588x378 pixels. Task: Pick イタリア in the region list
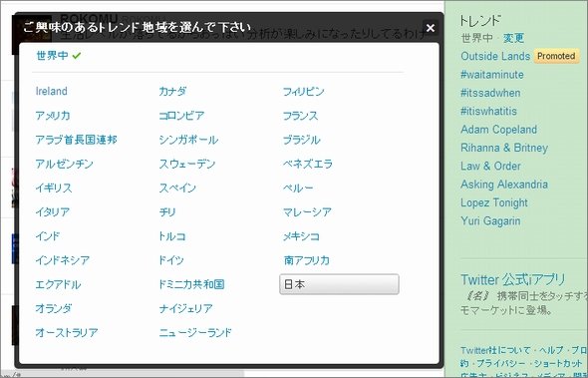[53, 212]
